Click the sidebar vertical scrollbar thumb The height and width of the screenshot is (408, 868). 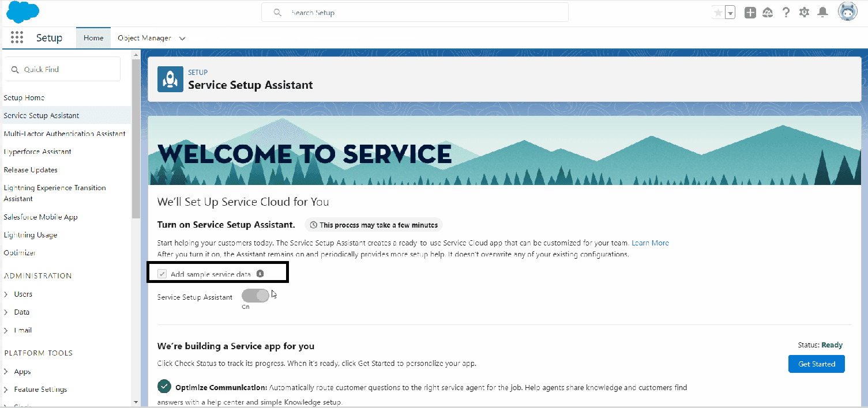click(136, 138)
